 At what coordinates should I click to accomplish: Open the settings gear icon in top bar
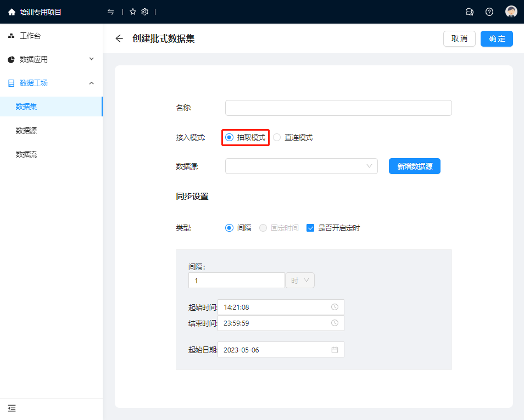pos(145,12)
